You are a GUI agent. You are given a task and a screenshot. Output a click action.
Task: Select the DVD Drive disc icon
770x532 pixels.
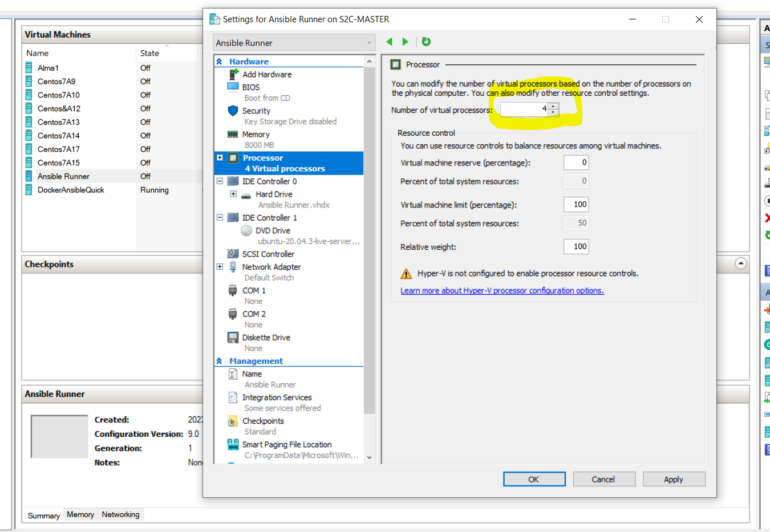(246, 230)
